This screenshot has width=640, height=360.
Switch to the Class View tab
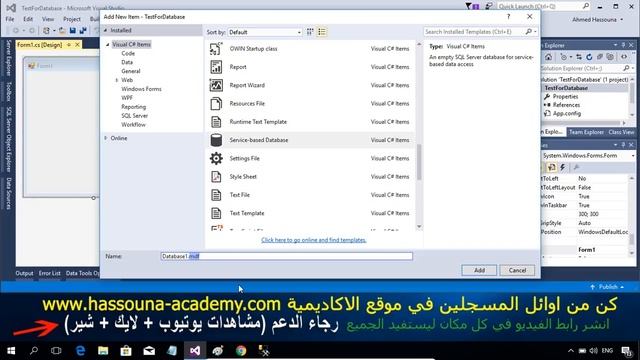621,132
